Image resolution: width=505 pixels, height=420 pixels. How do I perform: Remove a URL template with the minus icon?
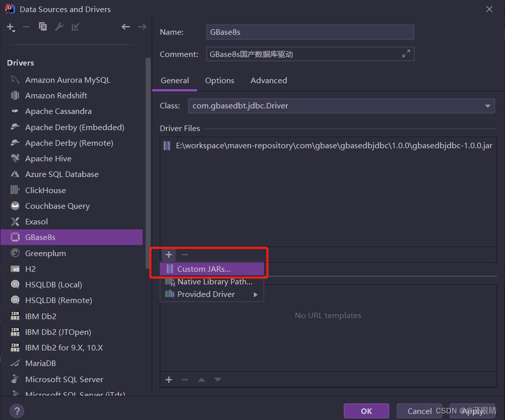tap(185, 380)
